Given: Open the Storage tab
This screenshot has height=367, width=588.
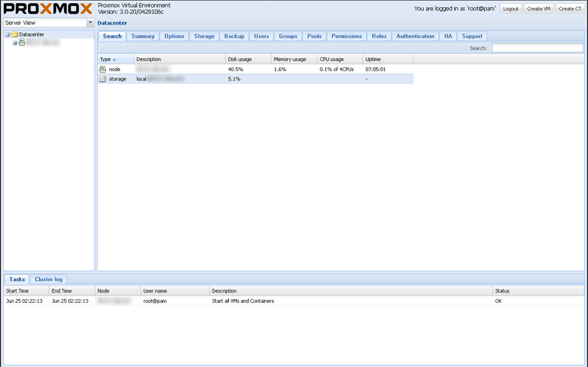Looking at the screenshot, I should click(x=204, y=36).
